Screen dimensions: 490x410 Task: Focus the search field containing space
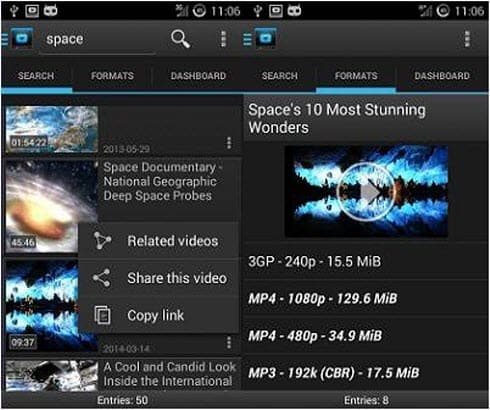[x=97, y=40]
